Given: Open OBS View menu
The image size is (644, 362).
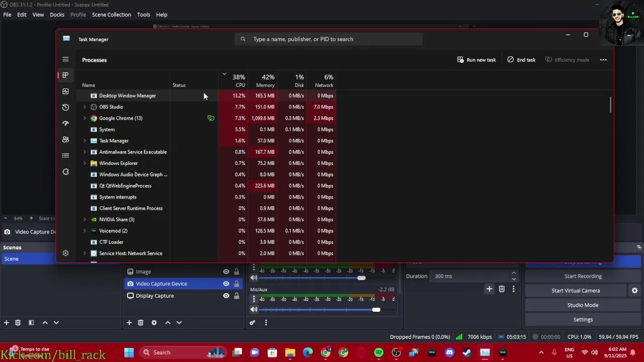Looking at the screenshot, I should [38, 15].
